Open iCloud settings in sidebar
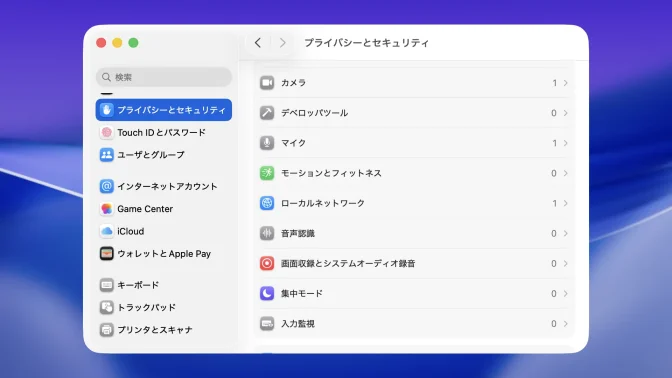 (x=164, y=231)
